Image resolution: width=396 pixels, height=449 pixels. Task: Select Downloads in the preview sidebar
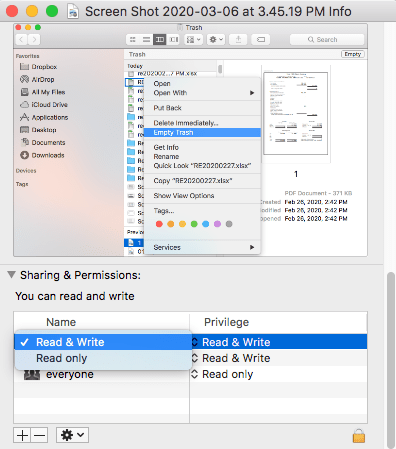point(42,155)
